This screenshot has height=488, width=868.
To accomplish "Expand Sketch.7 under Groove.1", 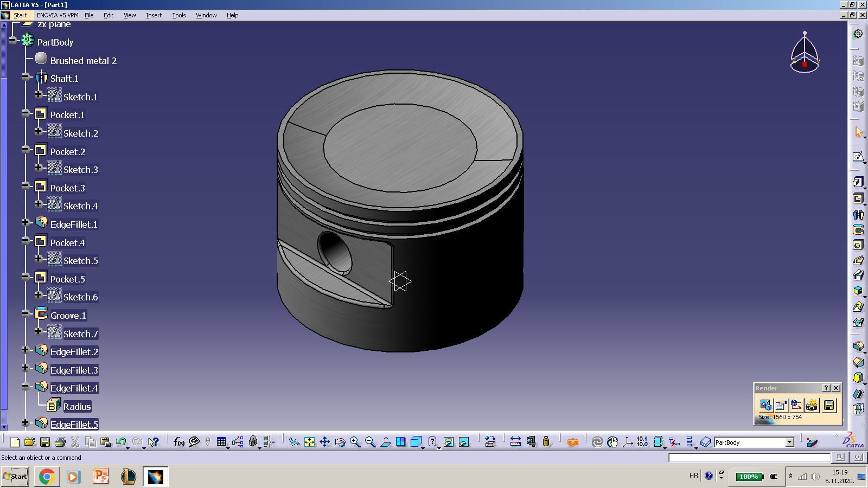I will coord(39,331).
